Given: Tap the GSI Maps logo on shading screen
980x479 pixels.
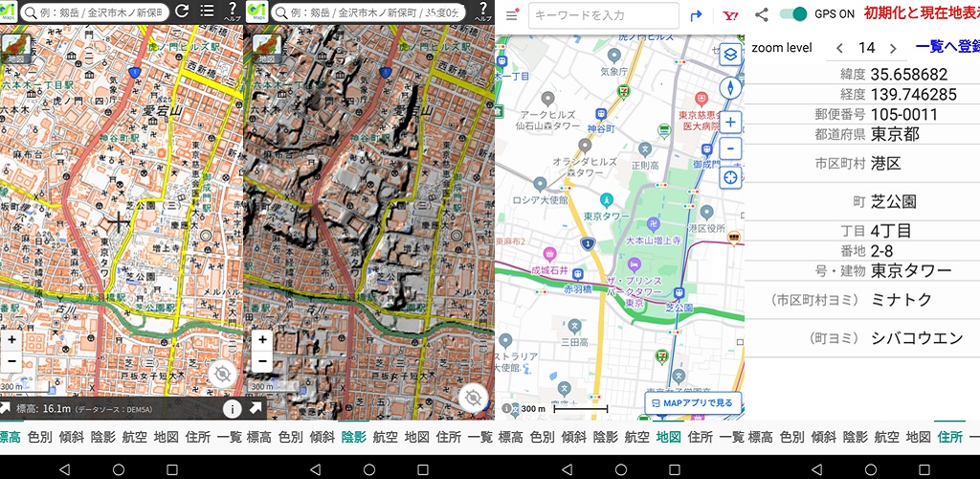Looking at the screenshot, I should pos(256,11).
